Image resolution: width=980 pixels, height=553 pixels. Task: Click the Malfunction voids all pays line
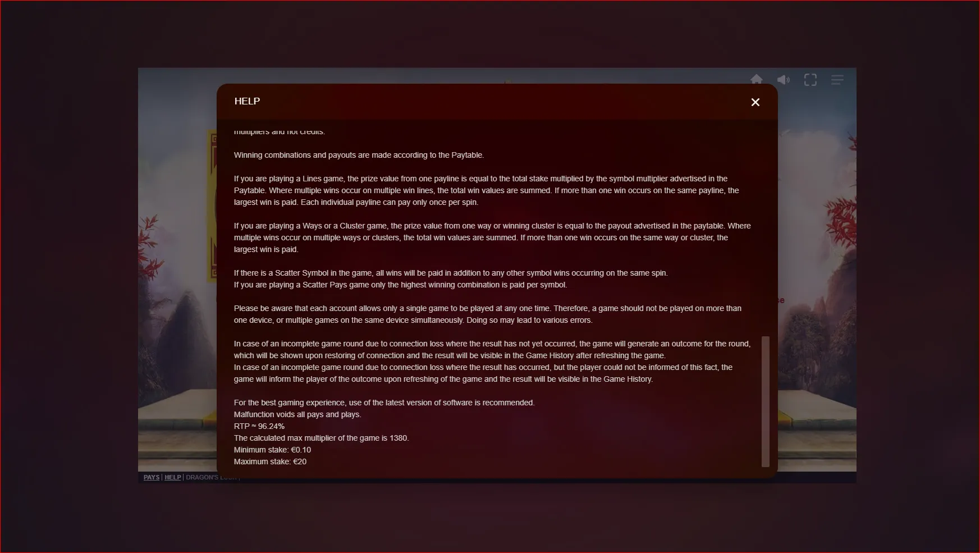tap(297, 414)
